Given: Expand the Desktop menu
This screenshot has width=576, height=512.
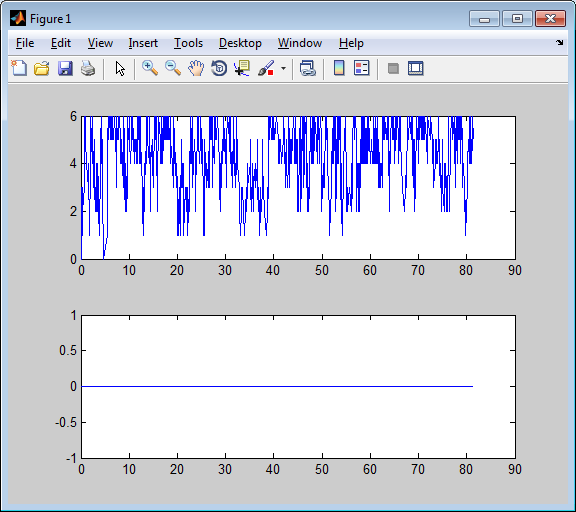Looking at the screenshot, I should tap(240, 43).
